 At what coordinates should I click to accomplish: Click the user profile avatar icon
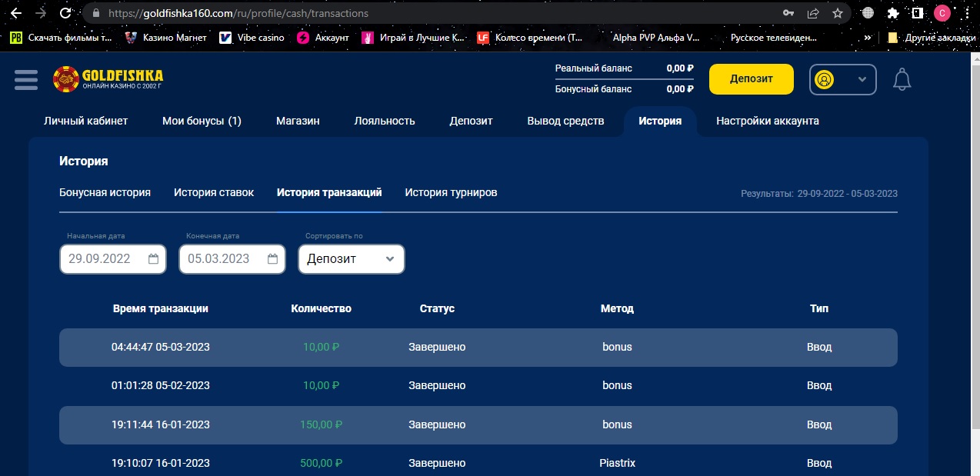coord(825,79)
